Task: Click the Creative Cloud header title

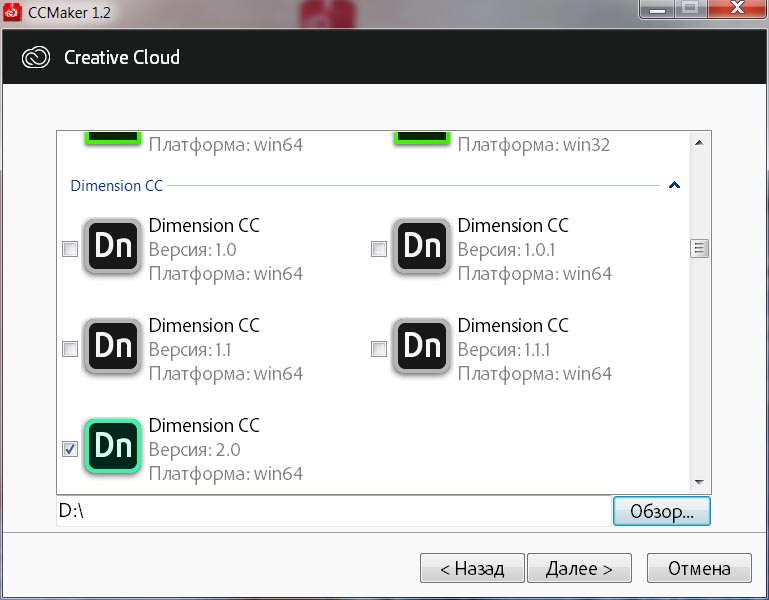Action: (x=122, y=57)
